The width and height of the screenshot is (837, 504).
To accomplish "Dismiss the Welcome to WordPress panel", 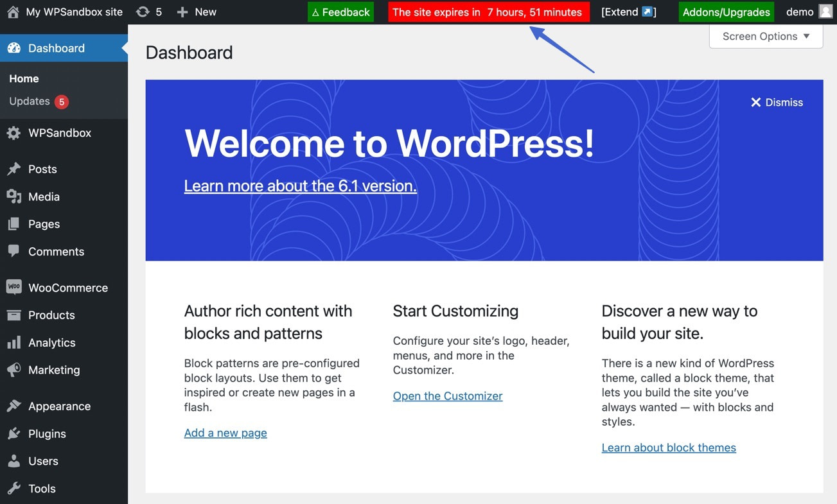I will tap(777, 102).
